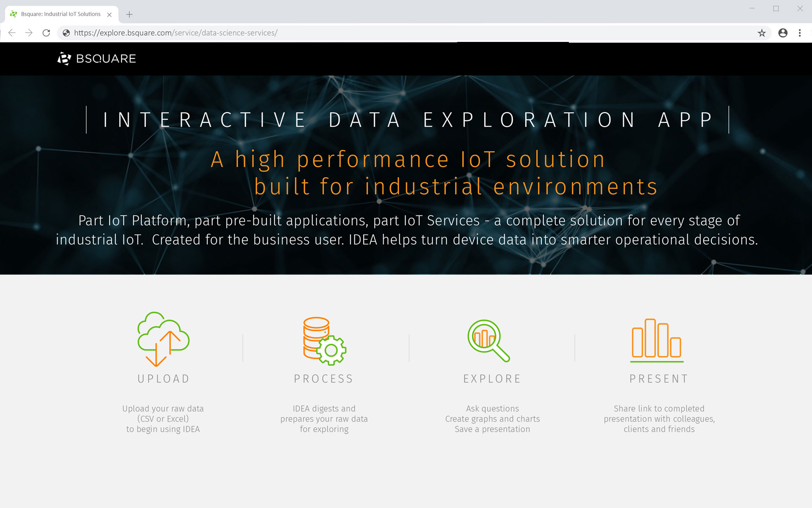
Task: Open the browser profile account icon
Action: point(782,33)
